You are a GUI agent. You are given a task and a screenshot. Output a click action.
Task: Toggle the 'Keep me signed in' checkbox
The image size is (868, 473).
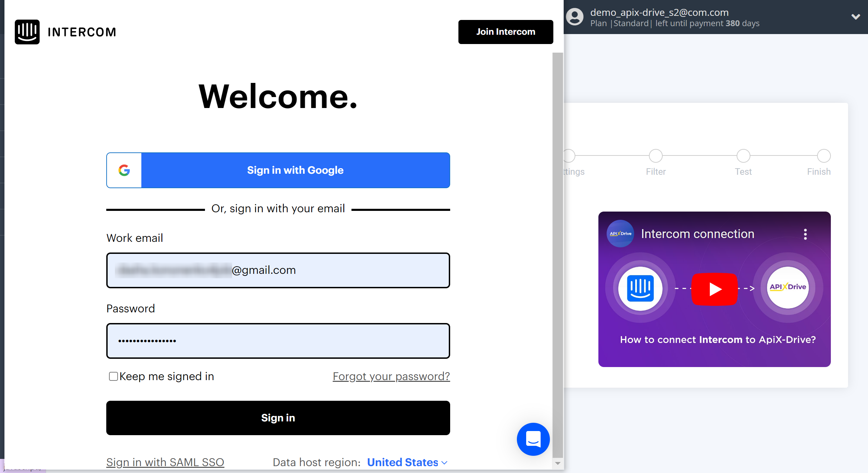[112, 376]
